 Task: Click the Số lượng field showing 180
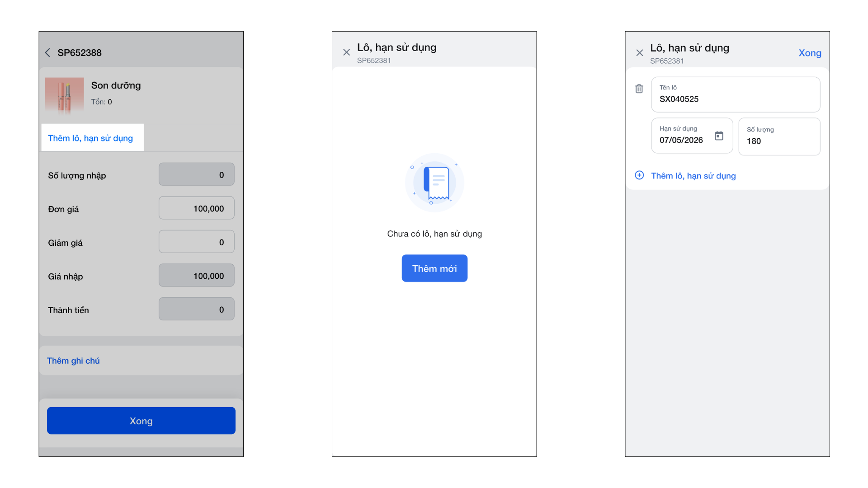[778, 137]
